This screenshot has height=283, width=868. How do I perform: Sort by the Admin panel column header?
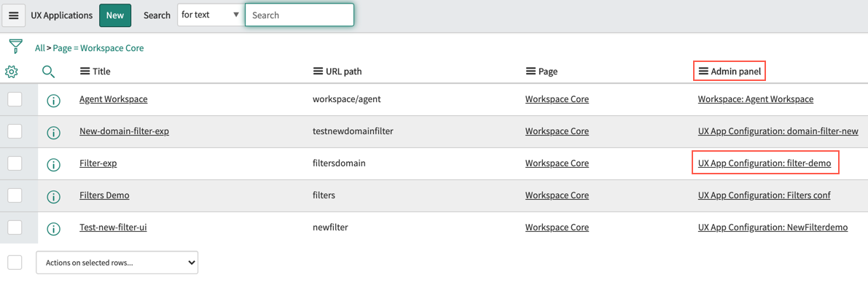click(736, 71)
